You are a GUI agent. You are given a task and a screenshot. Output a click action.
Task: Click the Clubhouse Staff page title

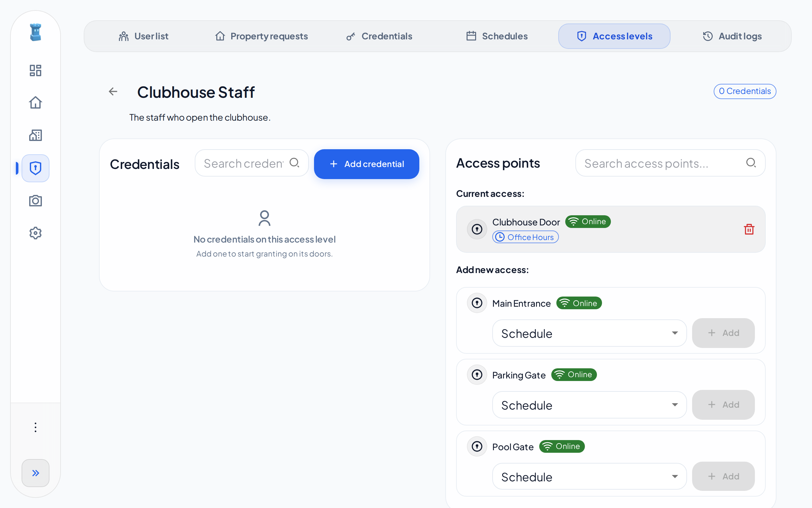pos(196,92)
